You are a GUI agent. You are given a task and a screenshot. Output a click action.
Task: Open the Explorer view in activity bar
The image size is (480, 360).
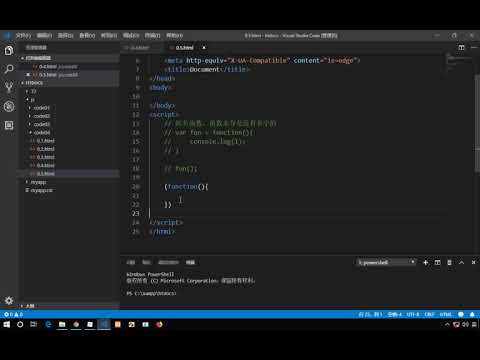point(9,51)
